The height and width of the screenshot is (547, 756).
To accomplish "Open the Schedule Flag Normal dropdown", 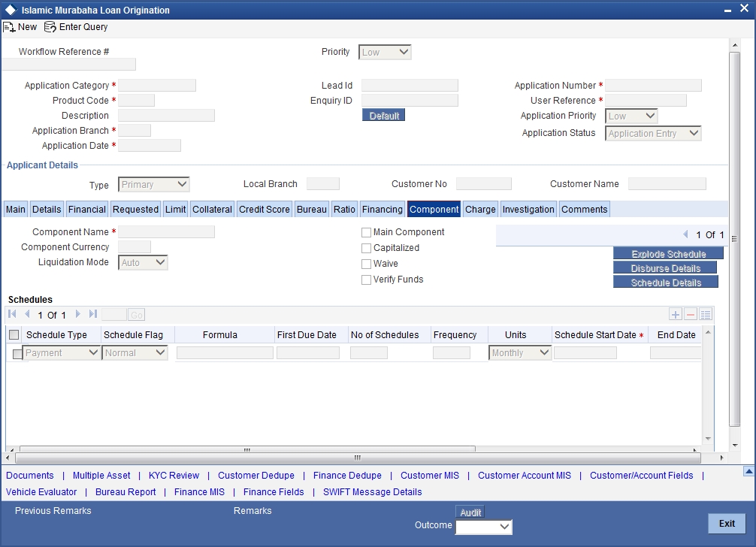I will pyautogui.click(x=135, y=353).
